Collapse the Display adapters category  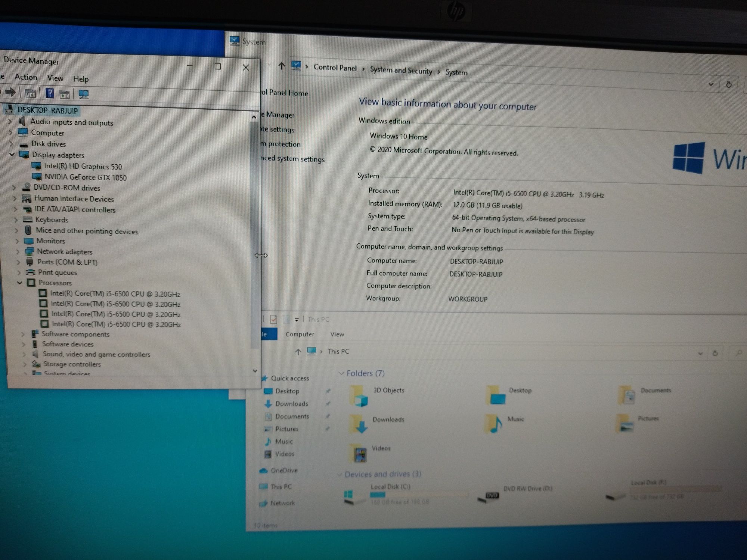(12, 154)
